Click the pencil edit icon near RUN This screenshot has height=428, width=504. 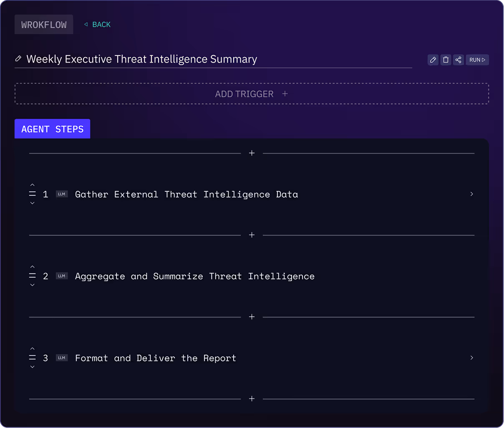433,60
